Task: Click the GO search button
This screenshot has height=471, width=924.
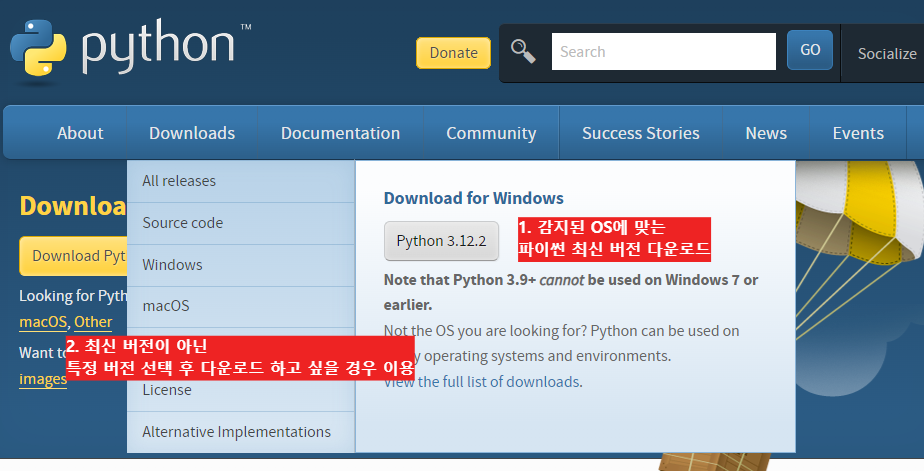Action: point(810,50)
